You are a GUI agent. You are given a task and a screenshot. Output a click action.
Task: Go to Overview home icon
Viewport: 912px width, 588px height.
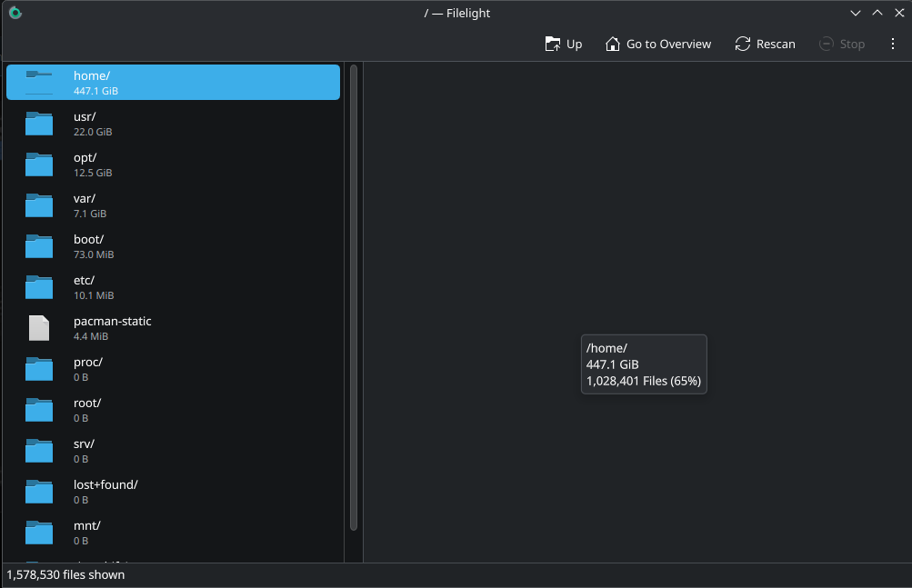[x=613, y=45]
